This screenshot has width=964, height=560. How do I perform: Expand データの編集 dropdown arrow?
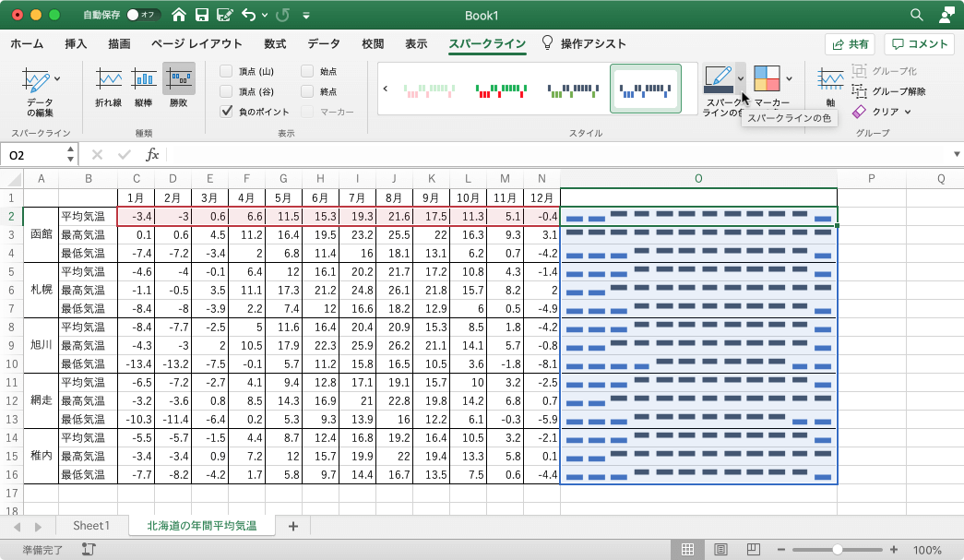click(57, 78)
